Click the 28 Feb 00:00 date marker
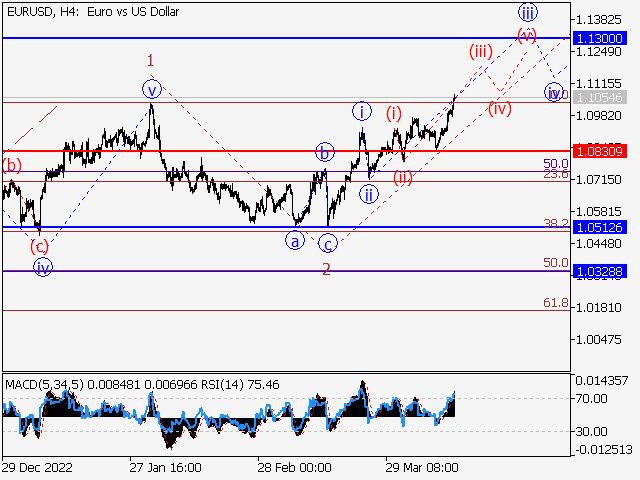 (294, 467)
